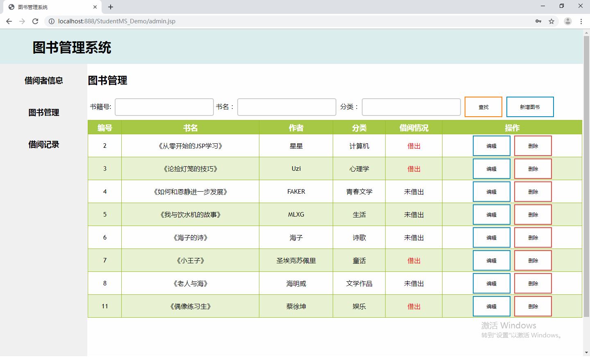Bookmark this page with the star icon

[551, 21]
